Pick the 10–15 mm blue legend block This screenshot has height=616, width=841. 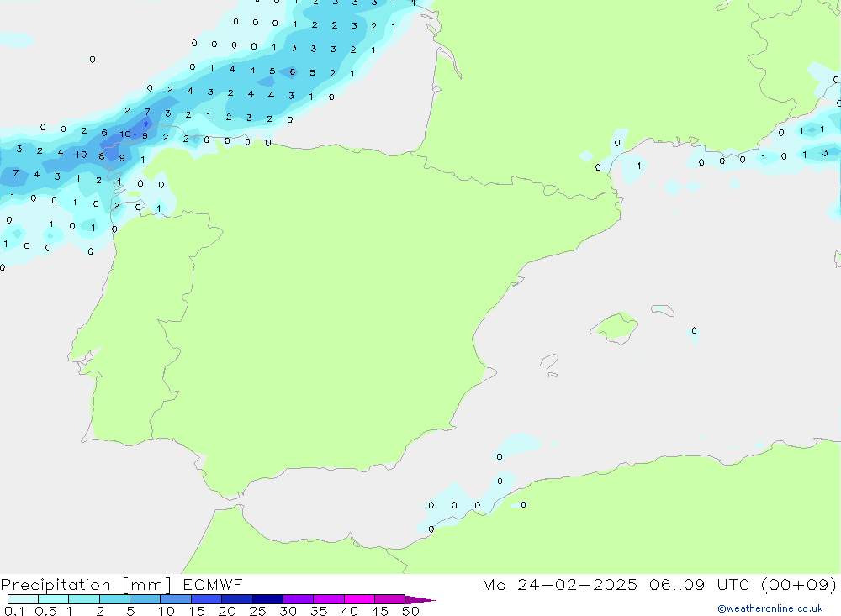click(x=176, y=599)
